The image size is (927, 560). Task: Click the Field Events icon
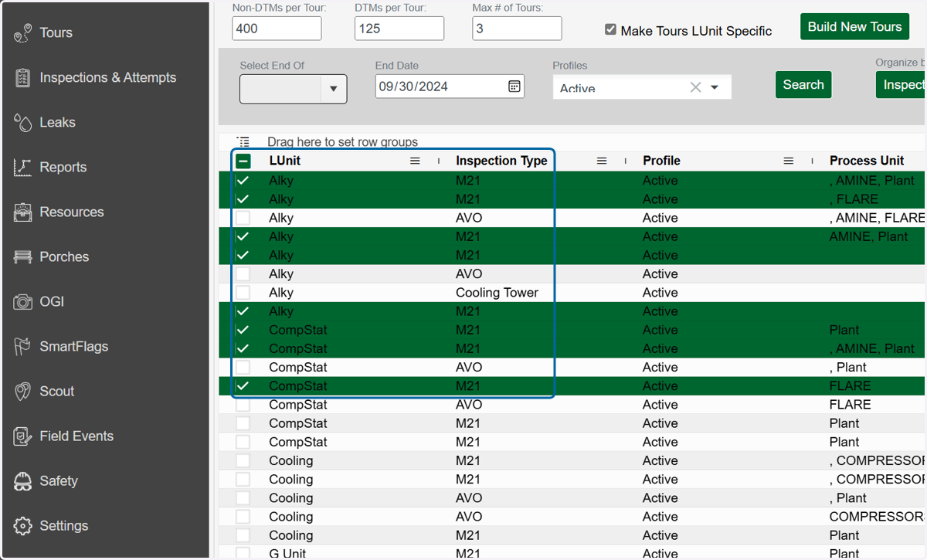[23, 436]
